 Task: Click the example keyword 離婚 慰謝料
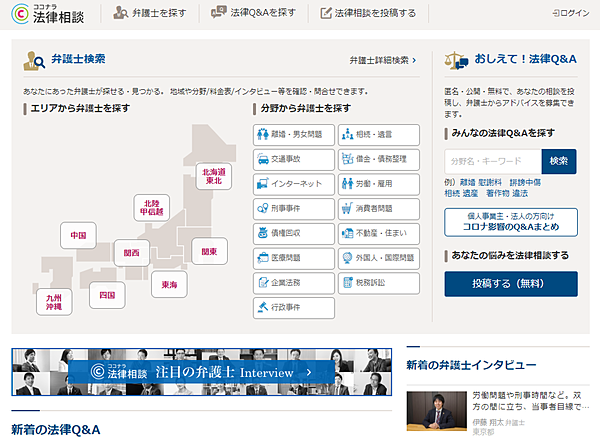(x=481, y=183)
